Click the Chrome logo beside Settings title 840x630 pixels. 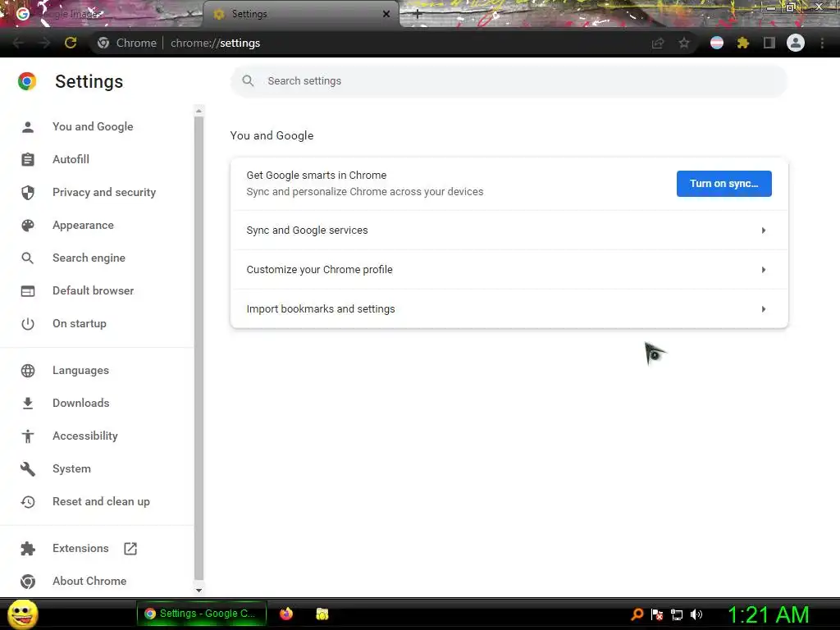[x=27, y=81]
